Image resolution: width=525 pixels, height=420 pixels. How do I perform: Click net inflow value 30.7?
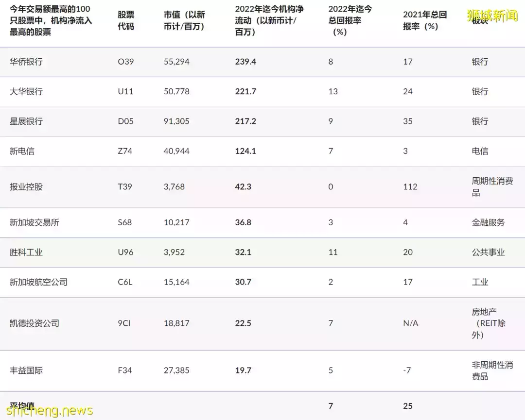[243, 282]
